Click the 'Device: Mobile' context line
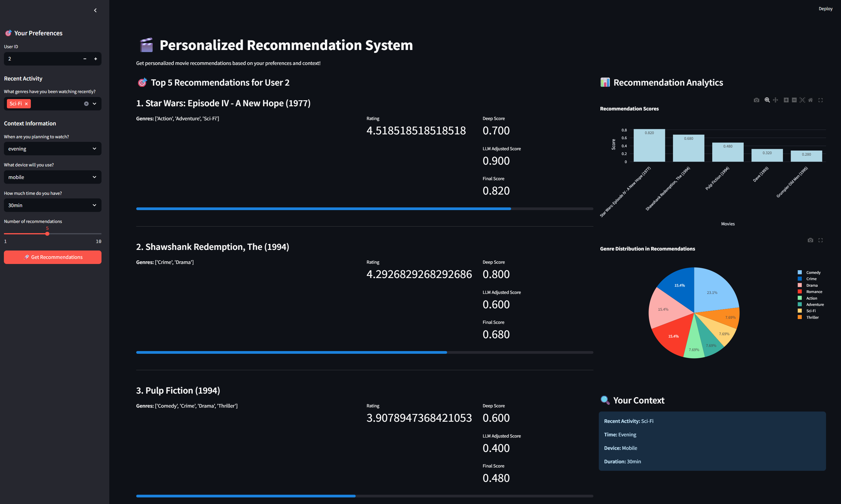 coord(621,448)
